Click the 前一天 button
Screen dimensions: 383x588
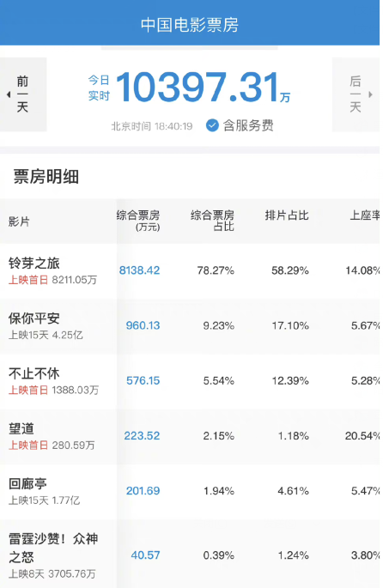23,94
